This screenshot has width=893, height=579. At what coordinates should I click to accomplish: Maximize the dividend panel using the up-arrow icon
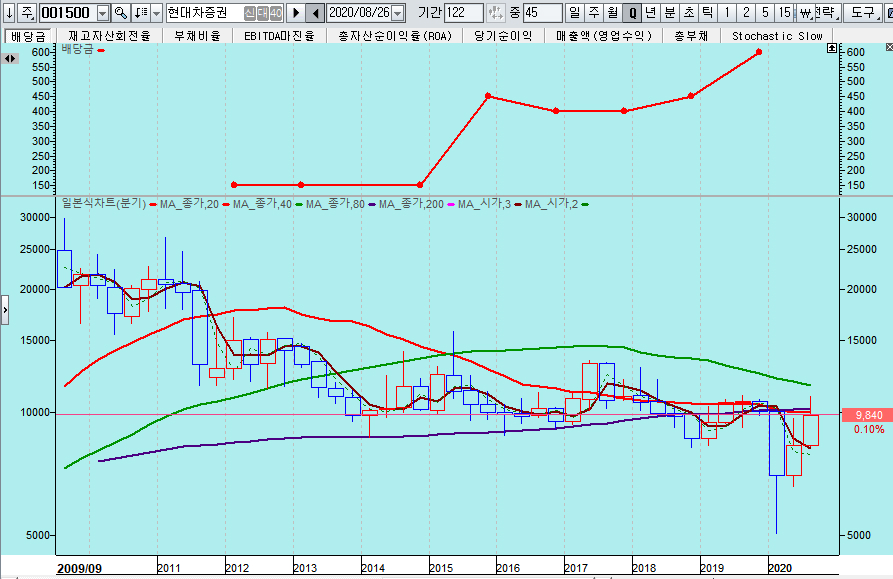pos(832,48)
